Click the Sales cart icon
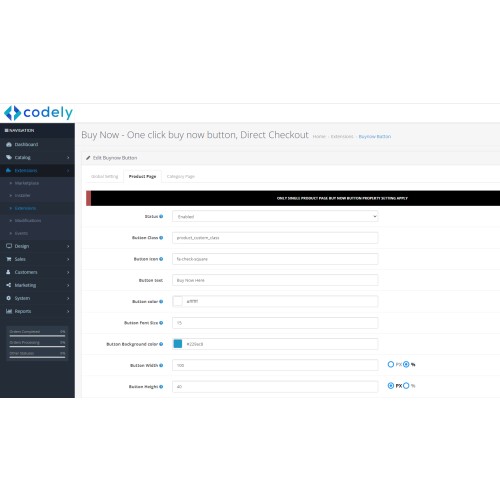Viewport: 500px width, 500px height. pos(9,259)
